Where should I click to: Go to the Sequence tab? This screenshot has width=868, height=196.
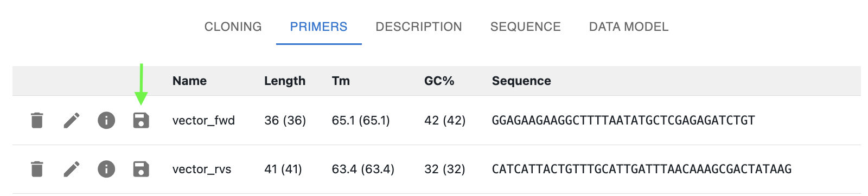526,27
